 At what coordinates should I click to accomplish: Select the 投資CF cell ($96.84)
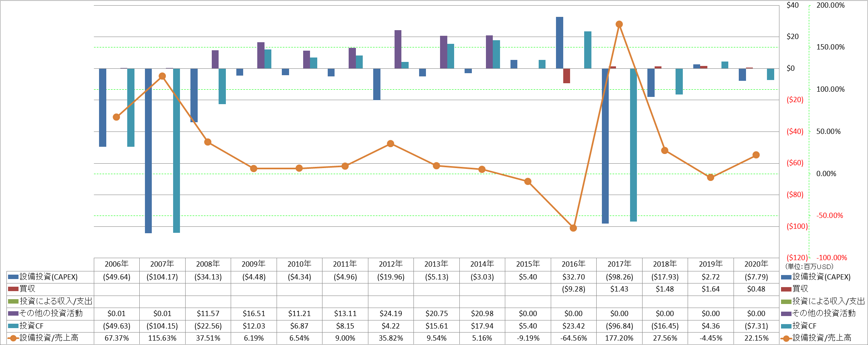coord(619,326)
